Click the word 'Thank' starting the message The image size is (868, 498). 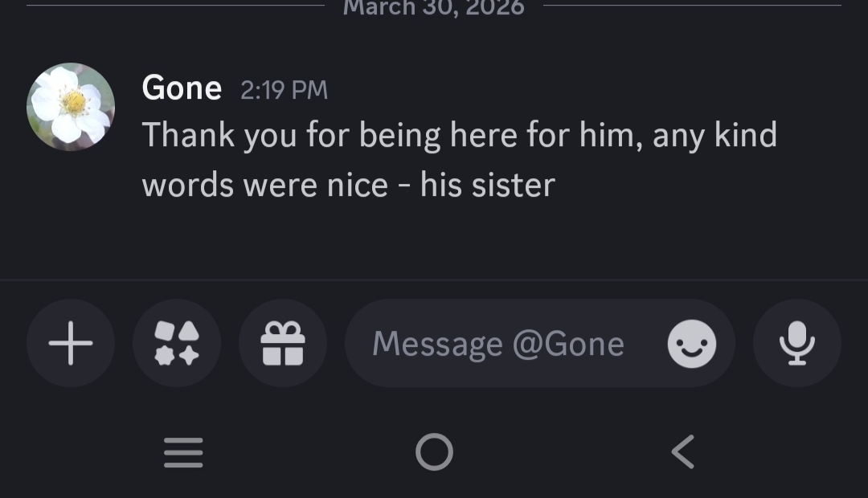pyautogui.click(x=187, y=136)
